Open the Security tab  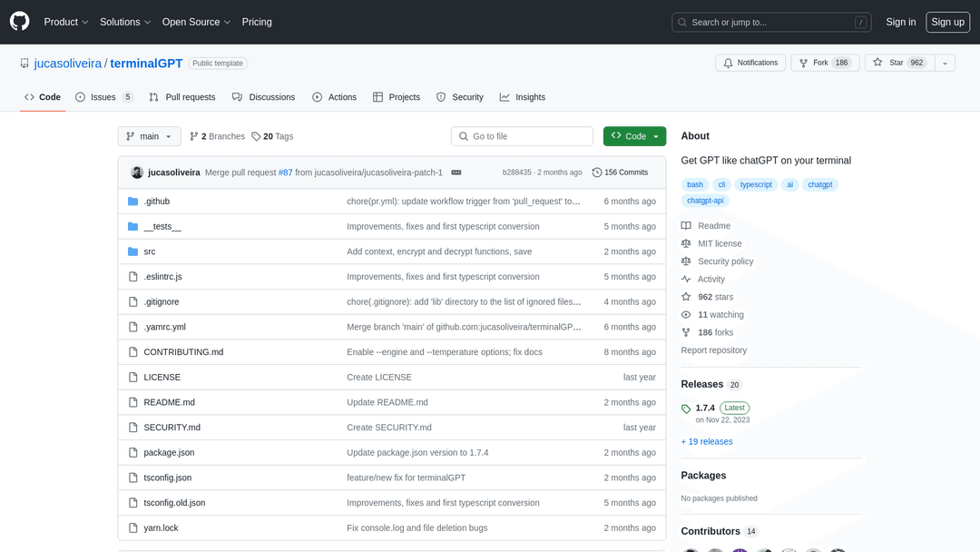click(x=459, y=97)
